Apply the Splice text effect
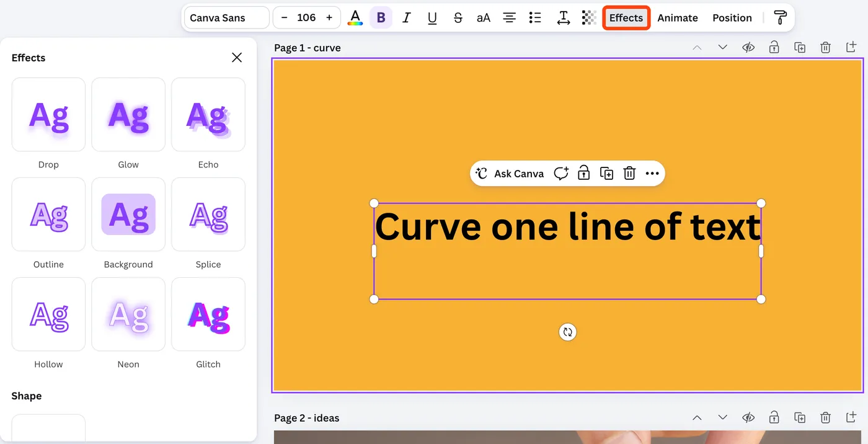 point(208,215)
